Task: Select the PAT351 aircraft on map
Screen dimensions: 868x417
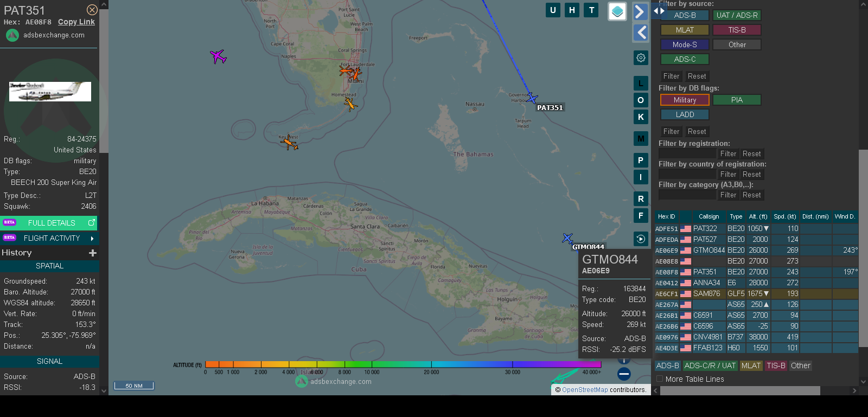Action: (532, 98)
